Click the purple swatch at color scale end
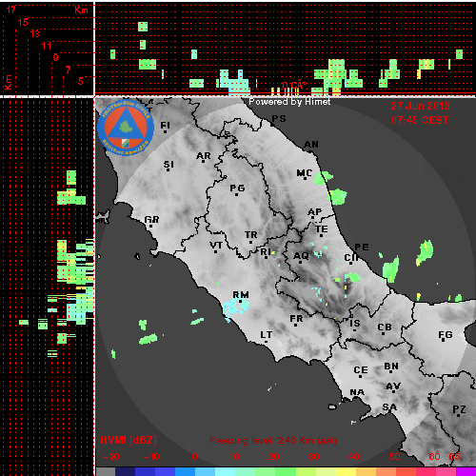The image size is (476, 476). tap(466, 471)
